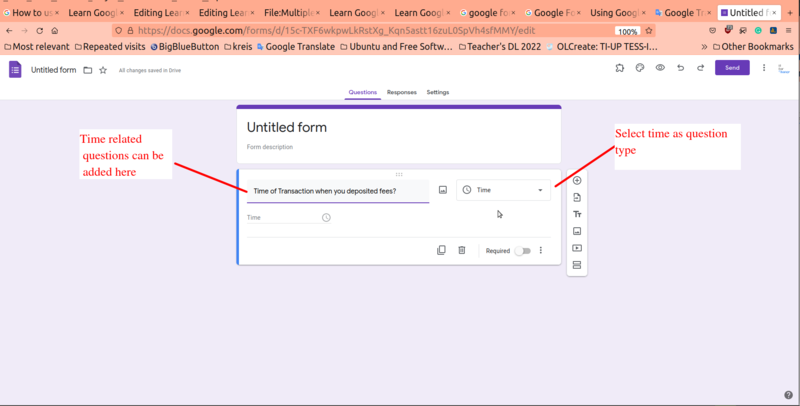Add video from sidebar toolbar
The image size is (800, 406).
coord(577,248)
